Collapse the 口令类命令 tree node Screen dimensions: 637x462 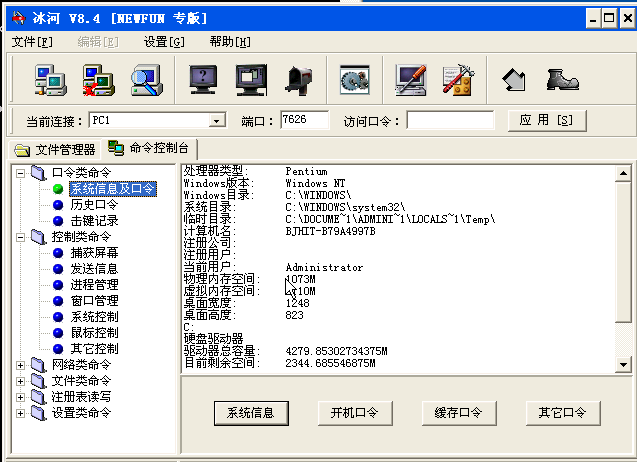pos(20,174)
